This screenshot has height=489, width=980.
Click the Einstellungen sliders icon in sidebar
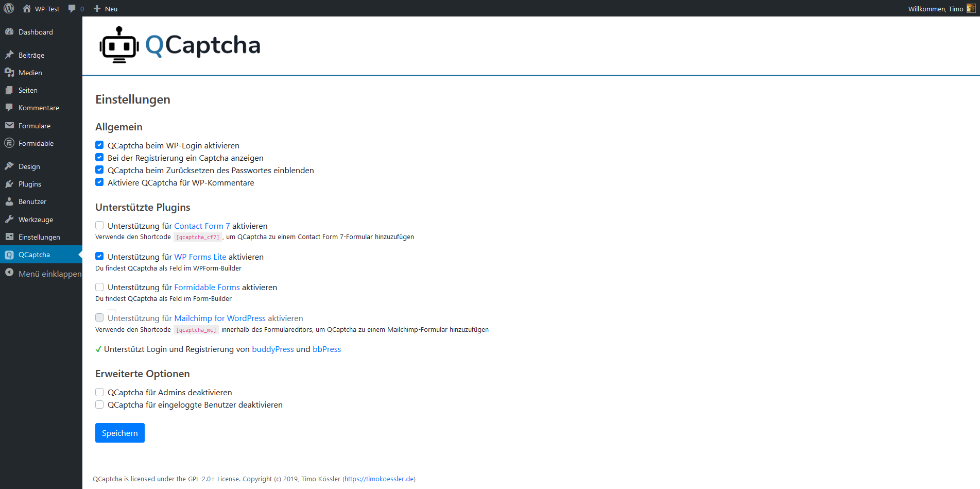tap(9, 237)
